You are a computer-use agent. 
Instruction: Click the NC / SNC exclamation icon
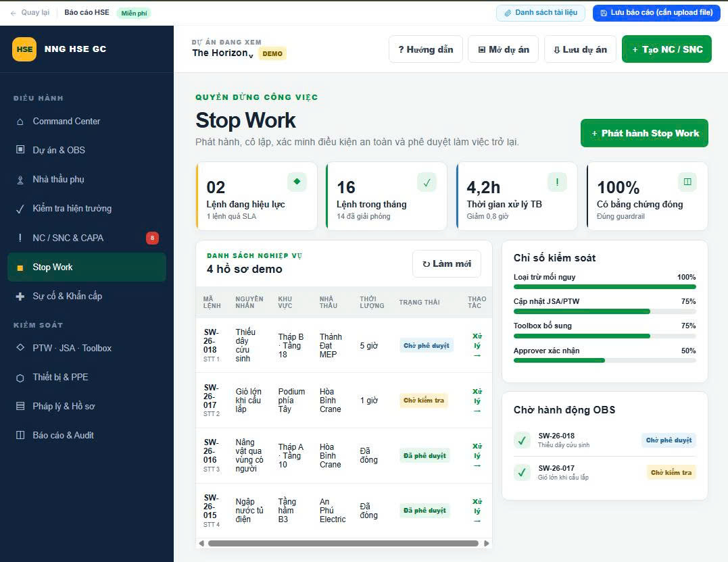click(20, 238)
